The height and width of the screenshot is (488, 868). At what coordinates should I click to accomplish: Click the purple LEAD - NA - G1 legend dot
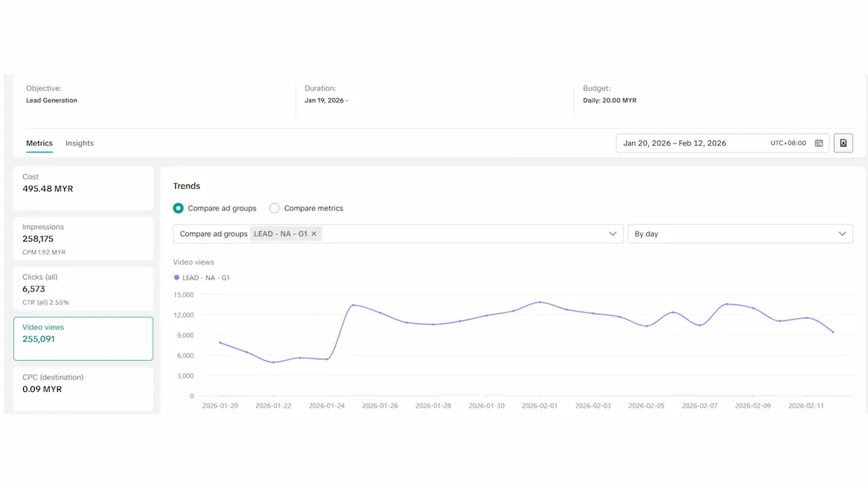176,278
